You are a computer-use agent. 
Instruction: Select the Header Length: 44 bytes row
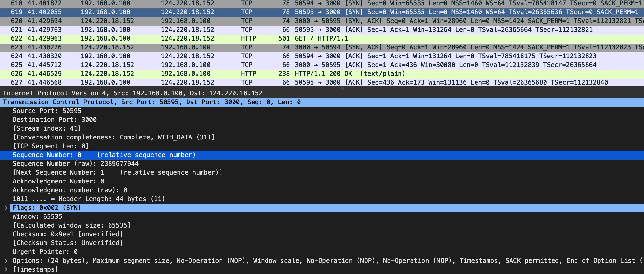(x=322, y=199)
